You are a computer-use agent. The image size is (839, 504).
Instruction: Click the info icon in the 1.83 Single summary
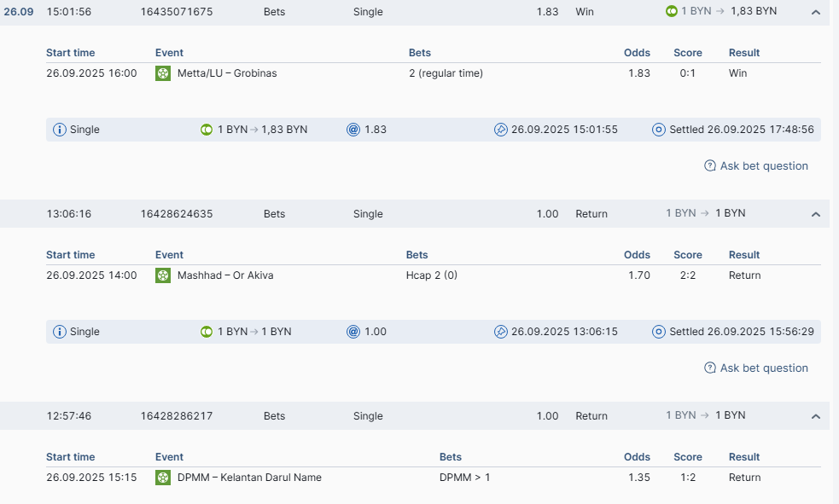coord(60,130)
